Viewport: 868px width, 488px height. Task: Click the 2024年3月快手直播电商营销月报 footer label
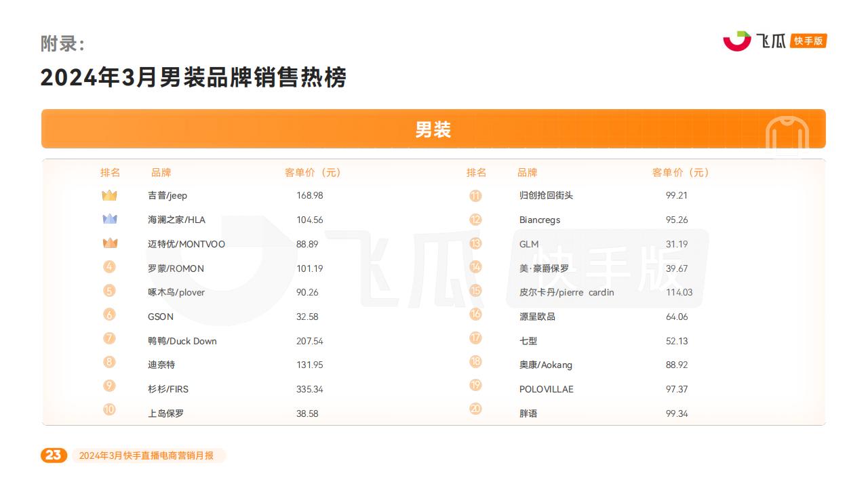pos(146,455)
